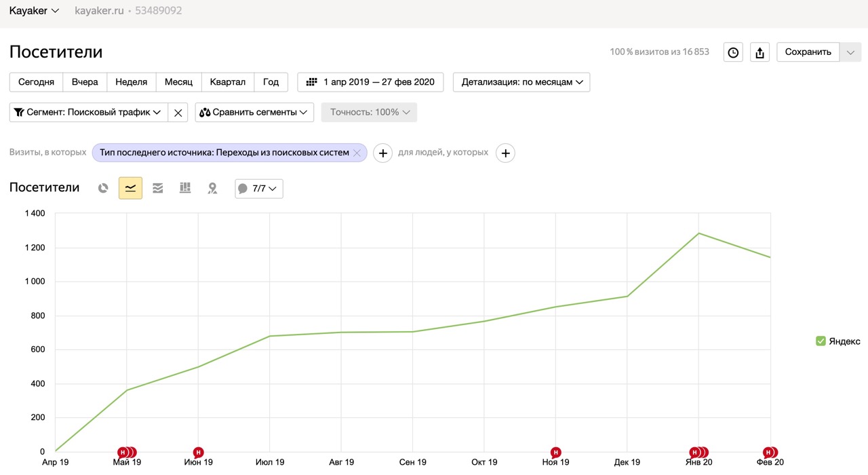Switch to stacked area chart view
The height and width of the screenshot is (475, 868).
coord(158,188)
